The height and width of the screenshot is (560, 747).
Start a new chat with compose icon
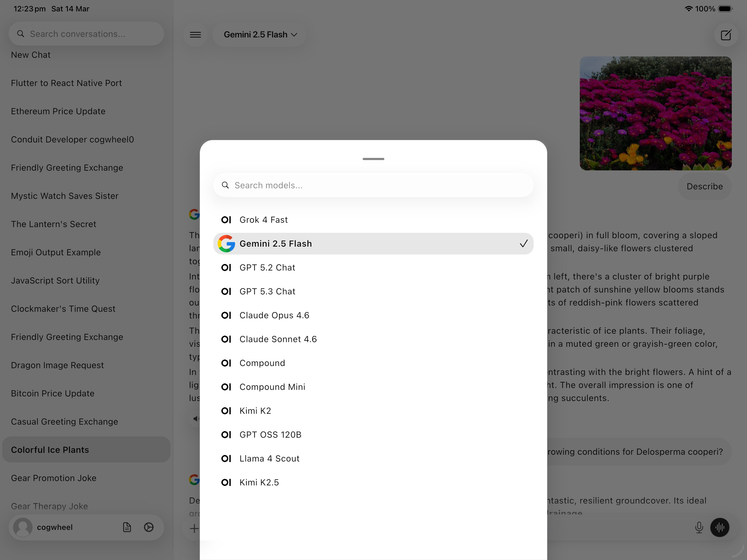click(726, 35)
